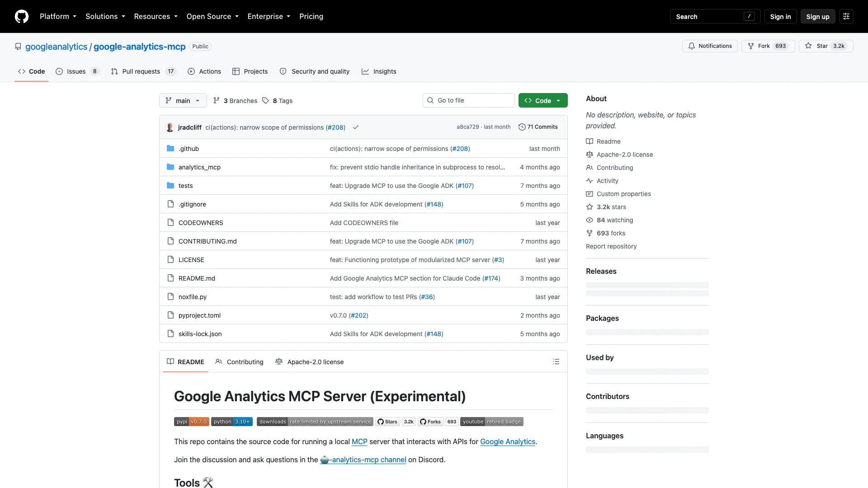Open the Insights tab
This screenshot has width=868, height=488.
click(x=379, y=71)
